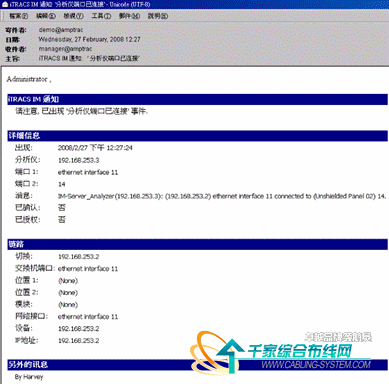Image resolution: width=389 pixels, height=384 pixels.
Task: Click the timestamp 2008/2/27 下午 12:27:24
Action: [x=95, y=148]
